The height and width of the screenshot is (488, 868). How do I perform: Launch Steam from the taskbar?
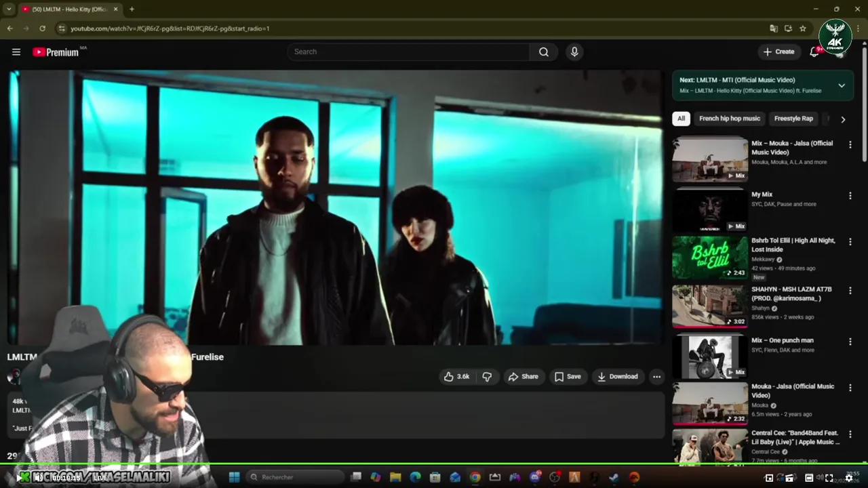614,477
